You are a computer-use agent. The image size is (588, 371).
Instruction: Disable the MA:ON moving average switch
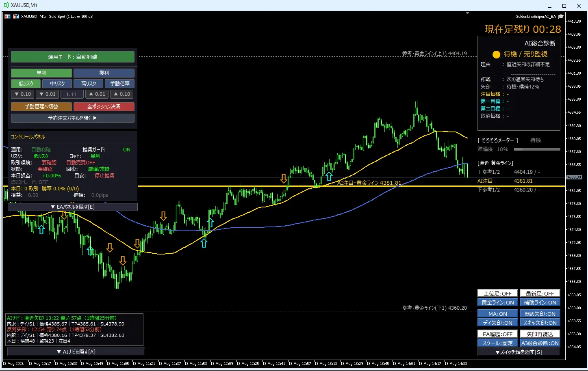click(498, 314)
